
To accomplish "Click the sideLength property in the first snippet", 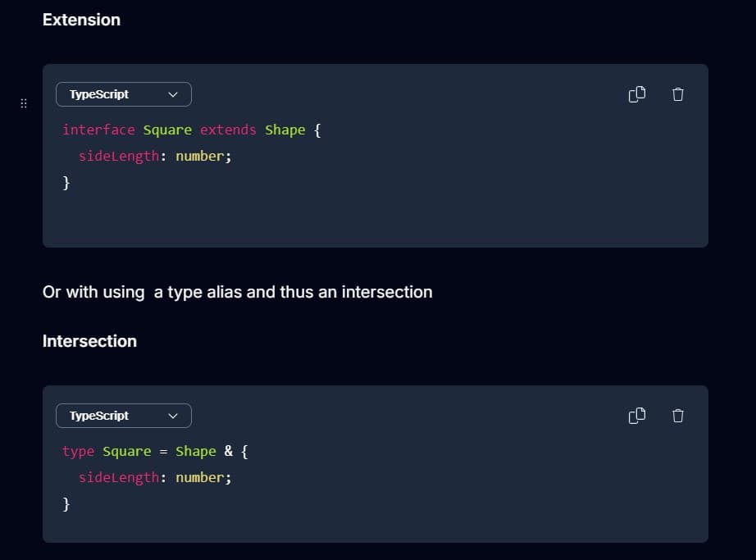I will click(118, 156).
